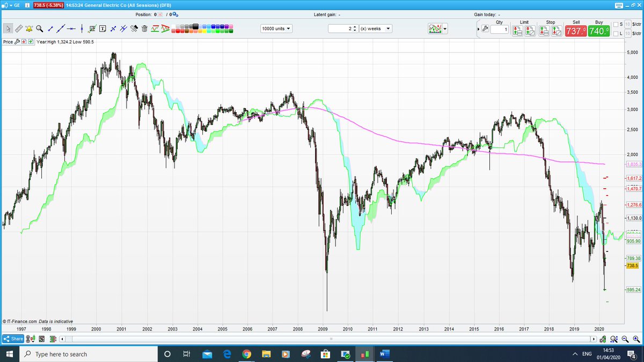Click the scrollbar right arrow
Screen dimensions: 644x362
594,339
